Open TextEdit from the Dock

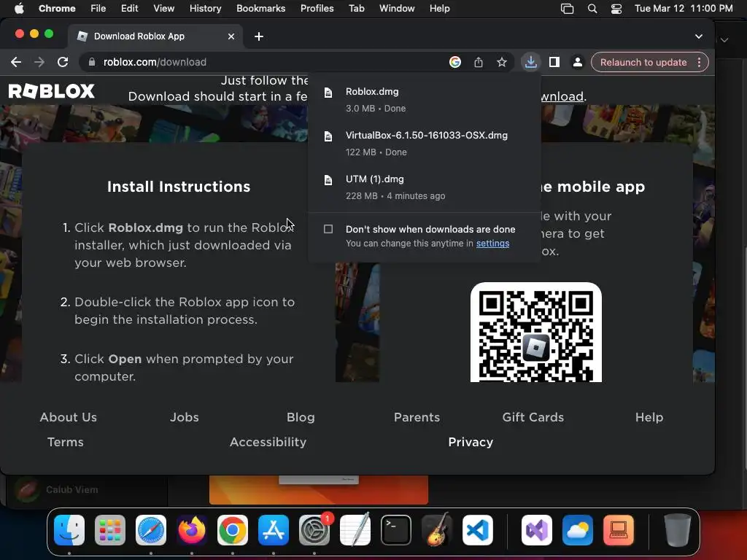click(355, 530)
